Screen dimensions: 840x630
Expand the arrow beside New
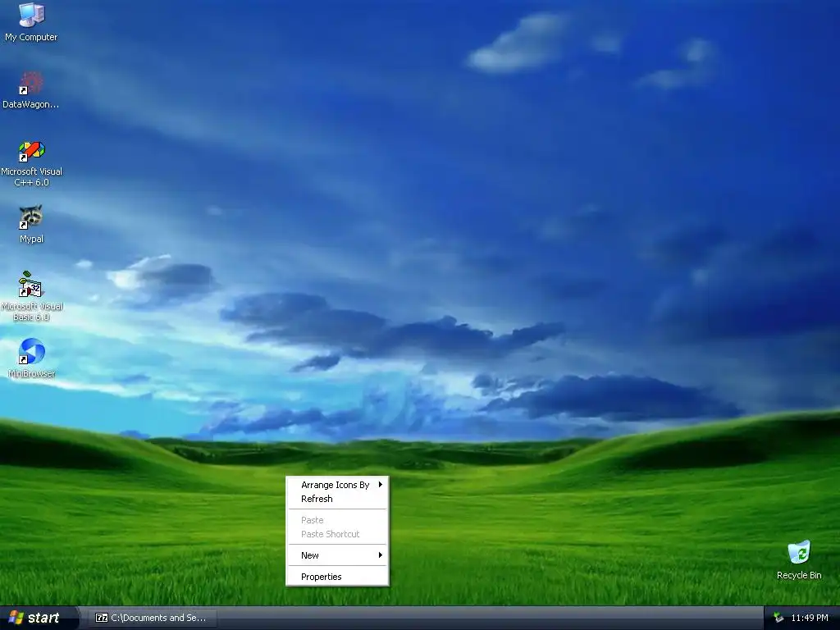381,555
